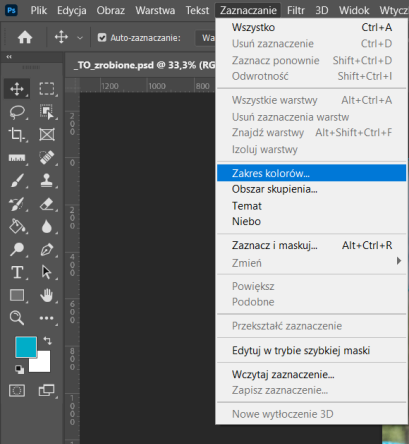Open the Widok menu
The width and height of the screenshot is (409, 444).
coord(354,11)
